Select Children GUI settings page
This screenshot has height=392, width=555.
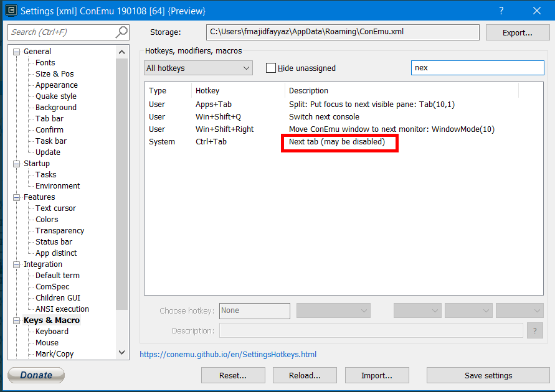coord(58,298)
